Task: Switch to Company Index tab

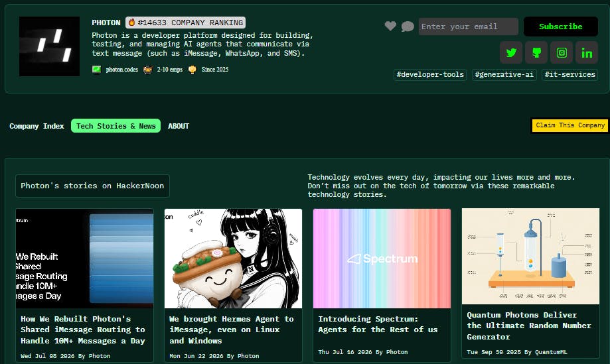Action: (x=37, y=126)
